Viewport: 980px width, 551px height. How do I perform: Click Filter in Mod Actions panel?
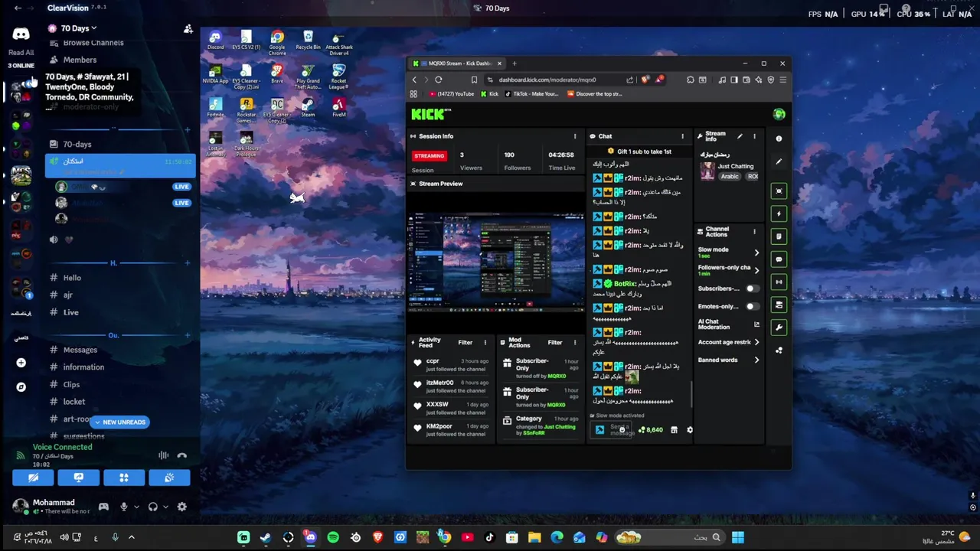tap(555, 343)
